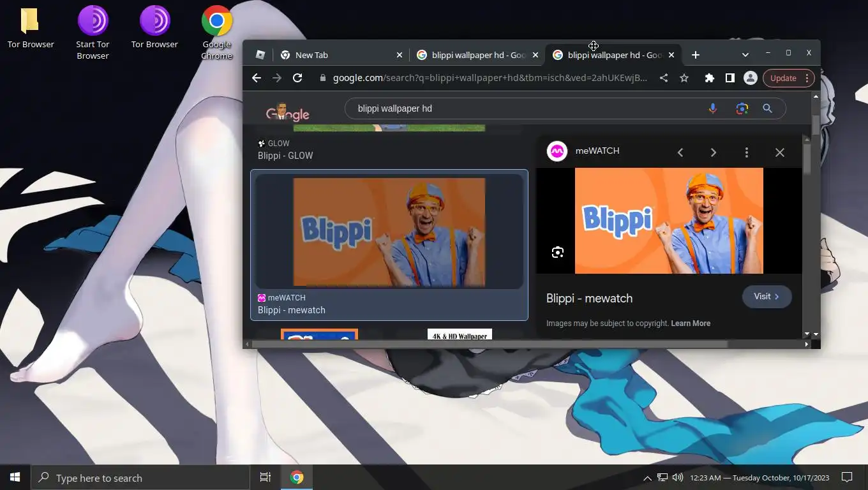Click the network icon in system tray
Image resolution: width=868 pixels, height=490 pixels.
tap(662, 477)
